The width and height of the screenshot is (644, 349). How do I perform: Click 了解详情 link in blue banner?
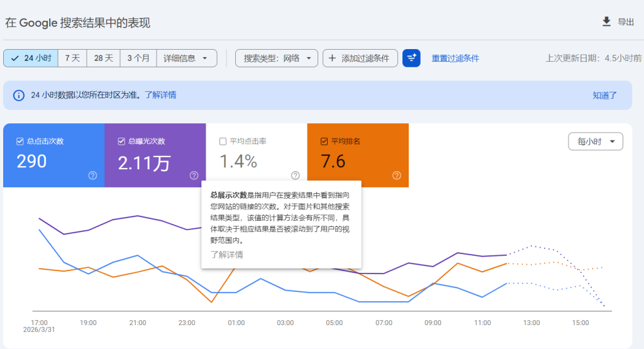coord(160,95)
